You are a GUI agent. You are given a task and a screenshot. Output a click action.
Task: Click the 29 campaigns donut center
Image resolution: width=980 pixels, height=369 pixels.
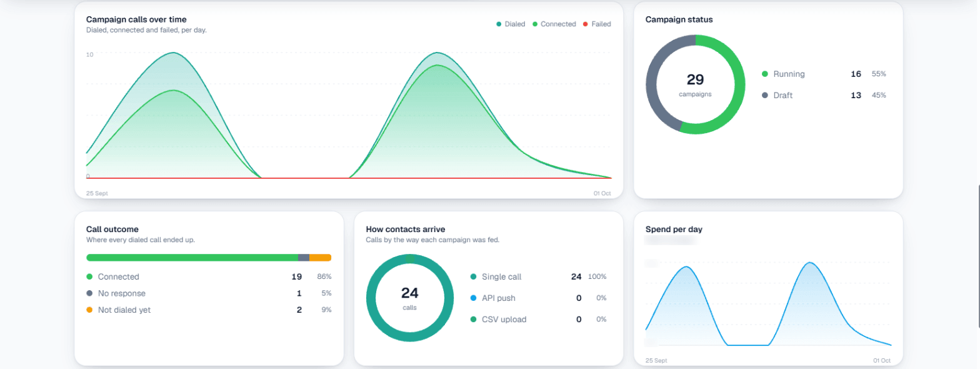pyautogui.click(x=695, y=84)
